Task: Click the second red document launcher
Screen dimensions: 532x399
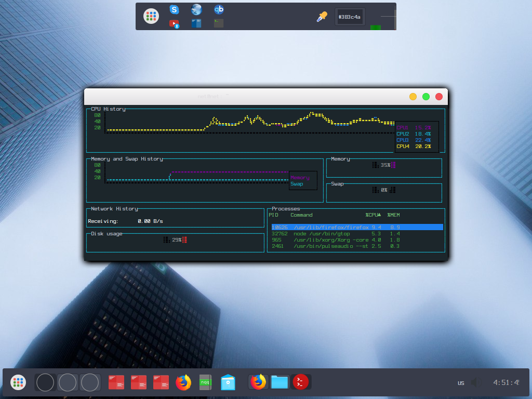Action: [138, 382]
